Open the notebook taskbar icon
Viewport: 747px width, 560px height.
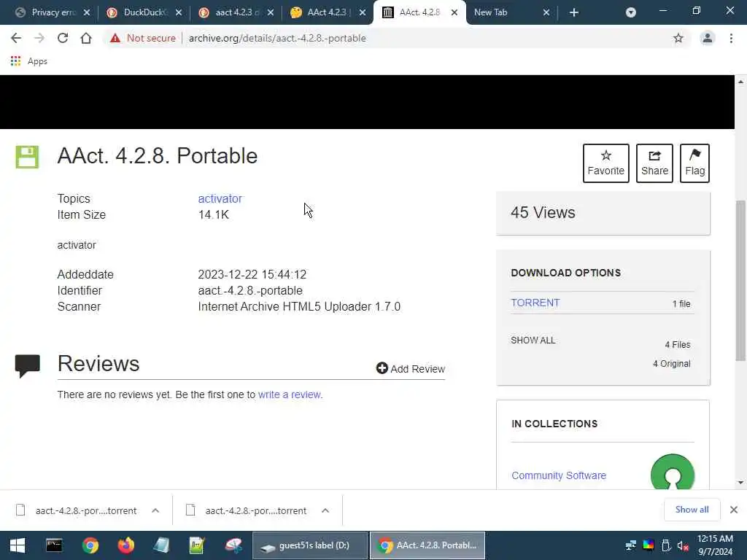click(161, 545)
